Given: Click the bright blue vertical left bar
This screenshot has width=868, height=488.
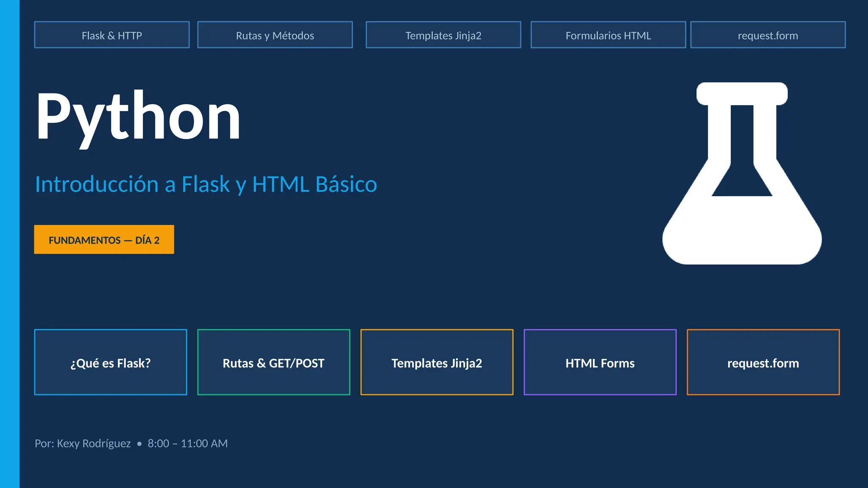Looking at the screenshot, I should (x=9, y=244).
